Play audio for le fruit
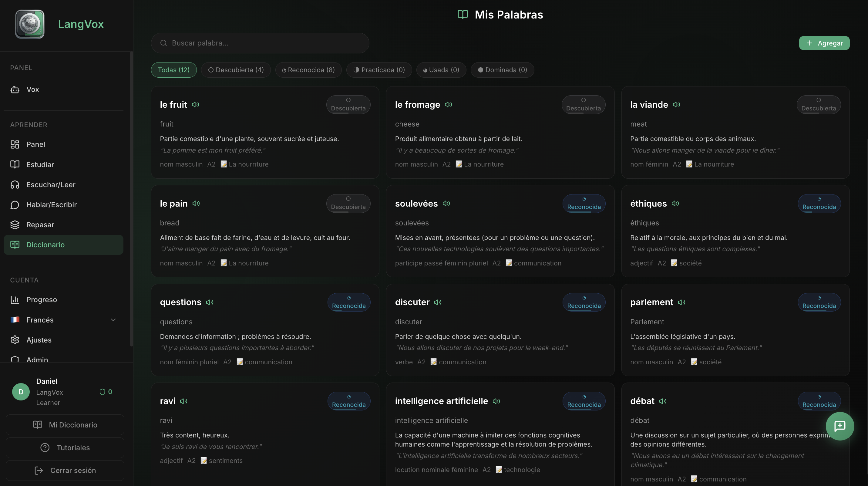 pyautogui.click(x=195, y=104)
